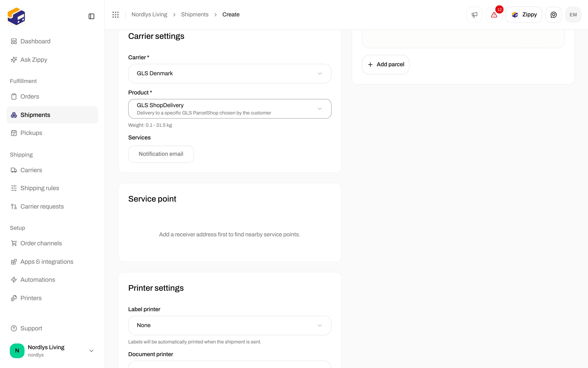Click the Zippy logo in the sidebar header

16,16
